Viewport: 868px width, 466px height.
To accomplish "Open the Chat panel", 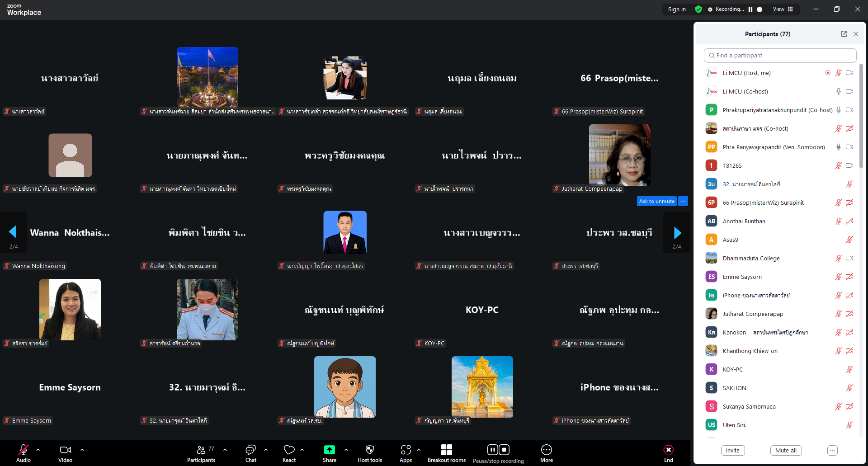I will (250, 453).
